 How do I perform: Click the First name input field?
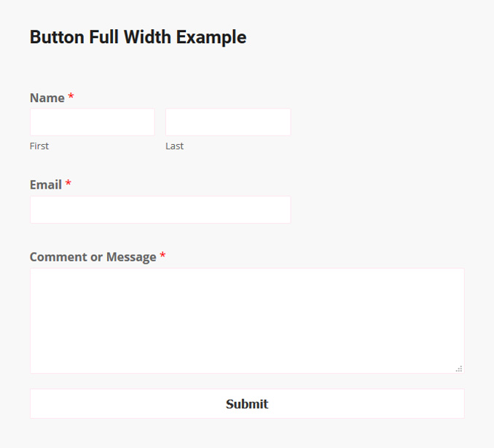pyautogui.click(x=92, y=122)
